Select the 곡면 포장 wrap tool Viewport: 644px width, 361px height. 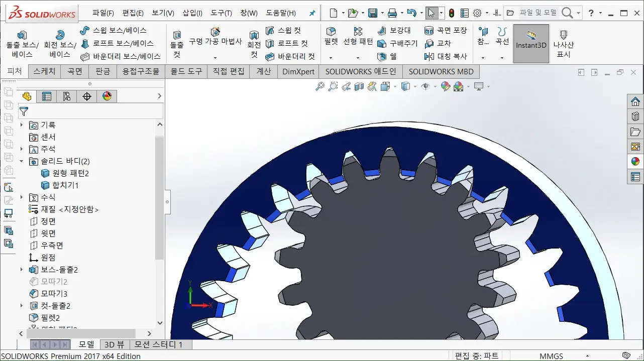[x=446, y=30]
